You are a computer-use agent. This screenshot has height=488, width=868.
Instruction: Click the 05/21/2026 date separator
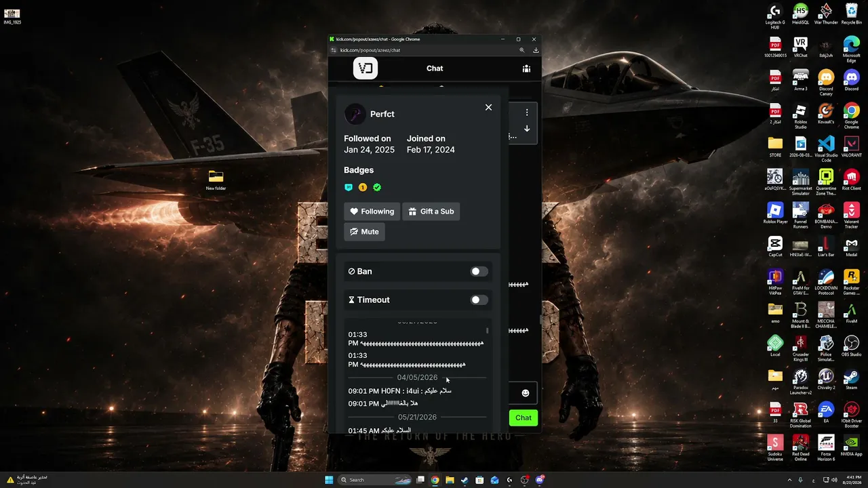click(417, 417)
